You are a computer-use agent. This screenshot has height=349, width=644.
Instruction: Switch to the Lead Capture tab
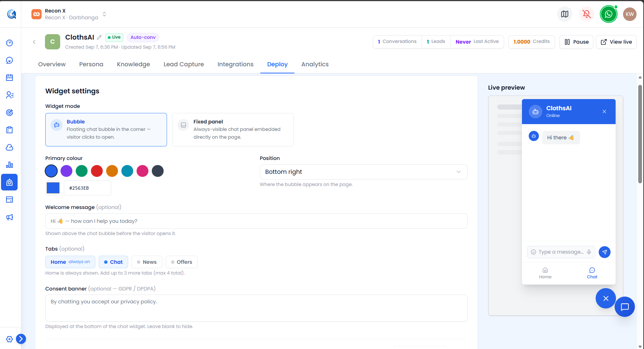click(184, 64)
